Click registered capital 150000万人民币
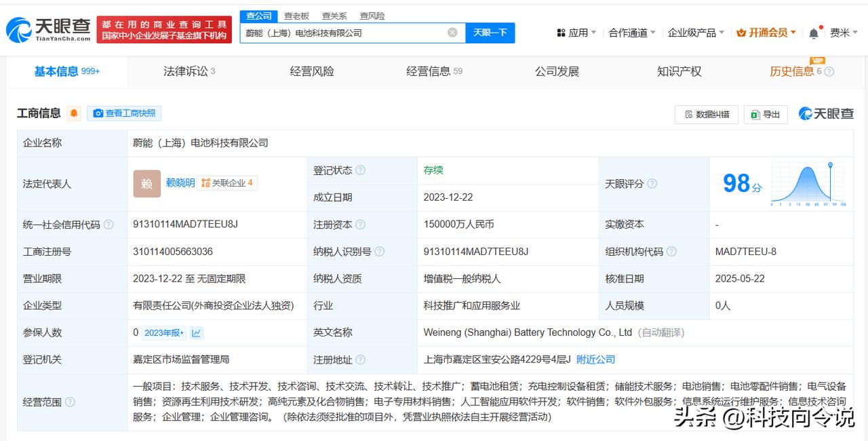868x441 pixels. tap(458, 225)
